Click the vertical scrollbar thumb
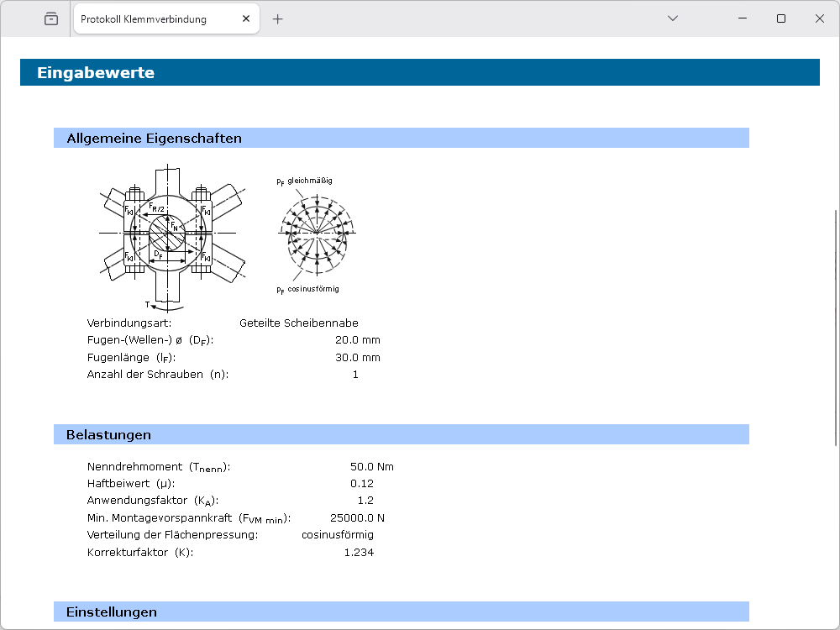The image size is (840, 630). click(x=835, y=328)
